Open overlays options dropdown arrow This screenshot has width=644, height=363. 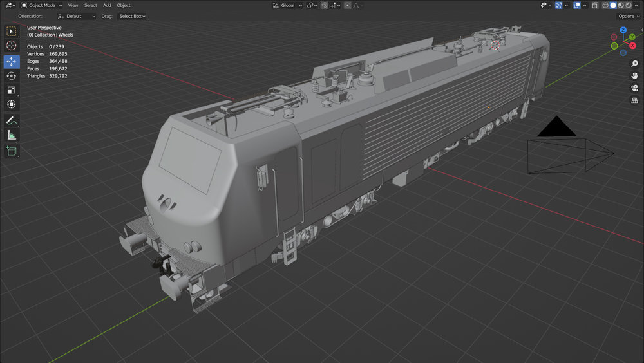(585, 5)
